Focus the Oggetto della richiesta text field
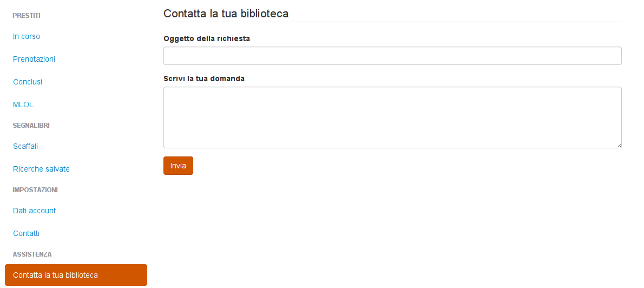The width and height of the screenshot is (644, 288). (x=392, y=56)
